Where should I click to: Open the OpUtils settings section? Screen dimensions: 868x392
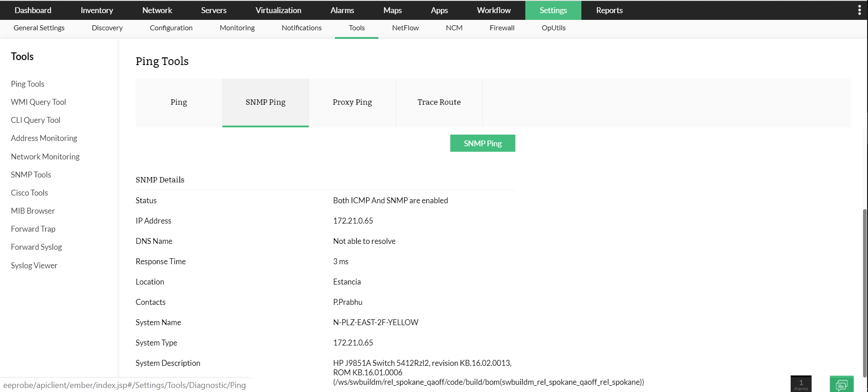click(x=553, y=28)
